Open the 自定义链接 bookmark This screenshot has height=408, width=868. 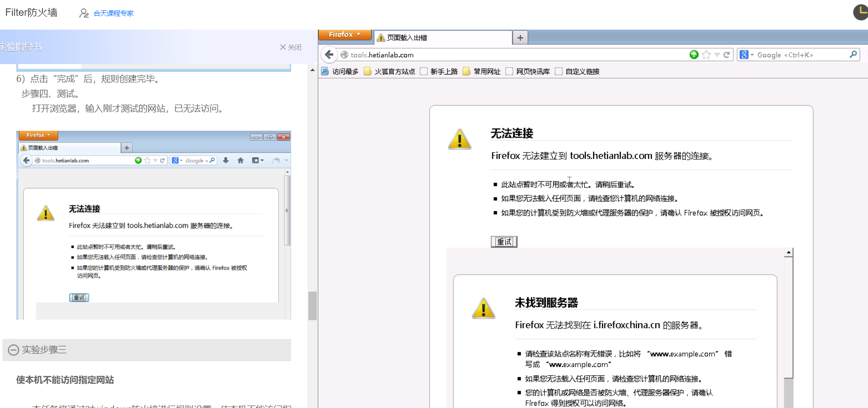point(577,72)
